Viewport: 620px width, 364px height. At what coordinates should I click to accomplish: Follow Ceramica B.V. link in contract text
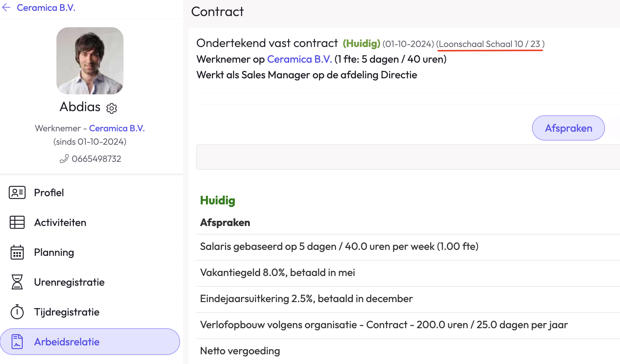pos(299,59)
